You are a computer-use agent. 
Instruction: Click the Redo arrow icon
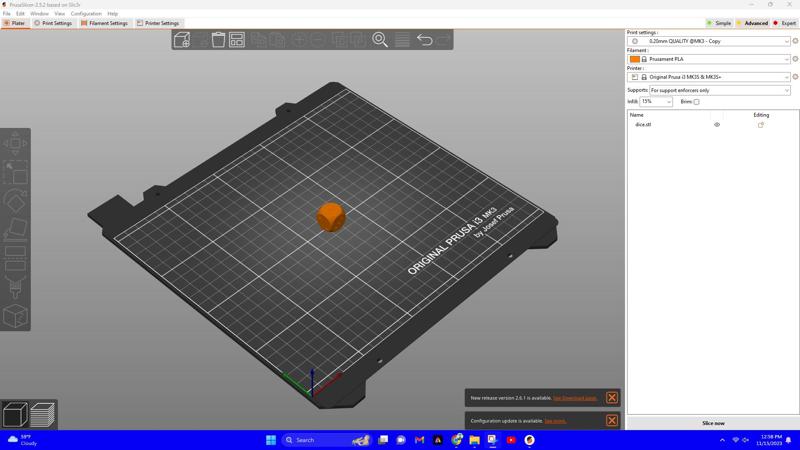tap(444, 40)
